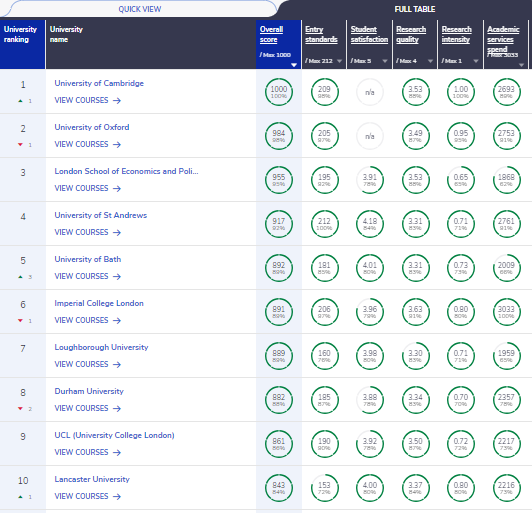
Task: Click Bath rank up arrow indicator
Action: coord(20,277)
